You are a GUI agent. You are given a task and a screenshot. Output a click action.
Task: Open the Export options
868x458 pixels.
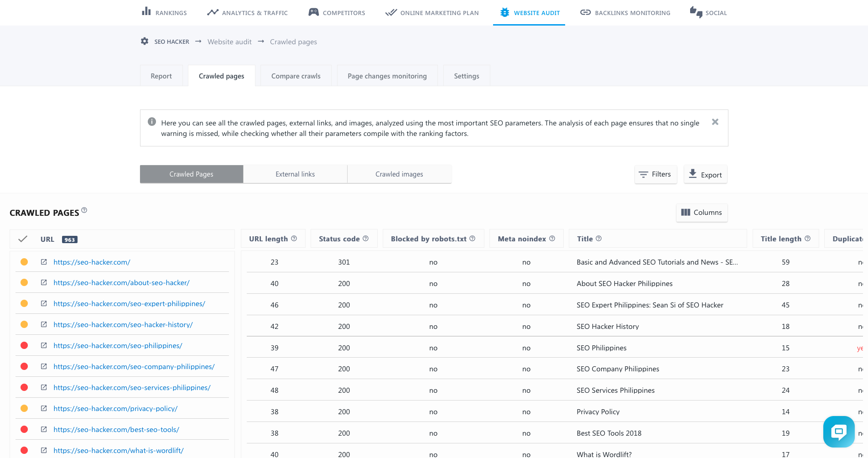click(705, 174)
